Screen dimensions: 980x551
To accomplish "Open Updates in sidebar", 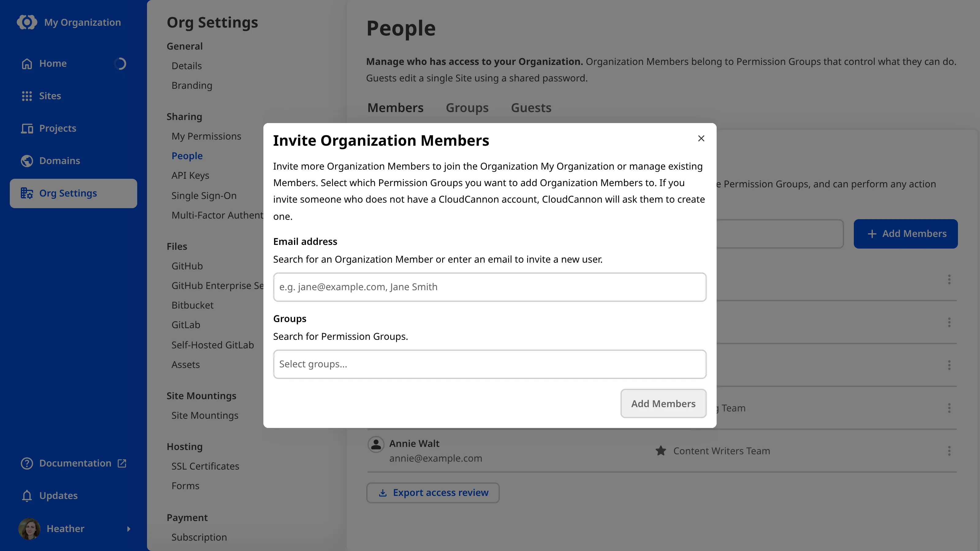I will (73, 496).
